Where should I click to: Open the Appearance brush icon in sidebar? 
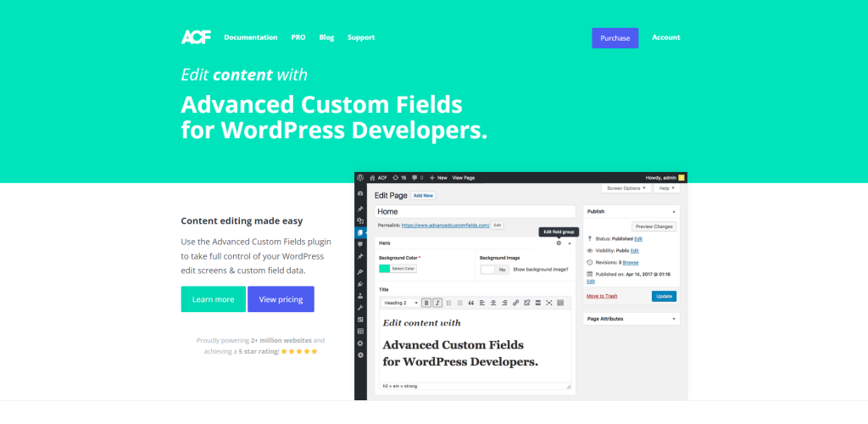(x=360, y=272)
